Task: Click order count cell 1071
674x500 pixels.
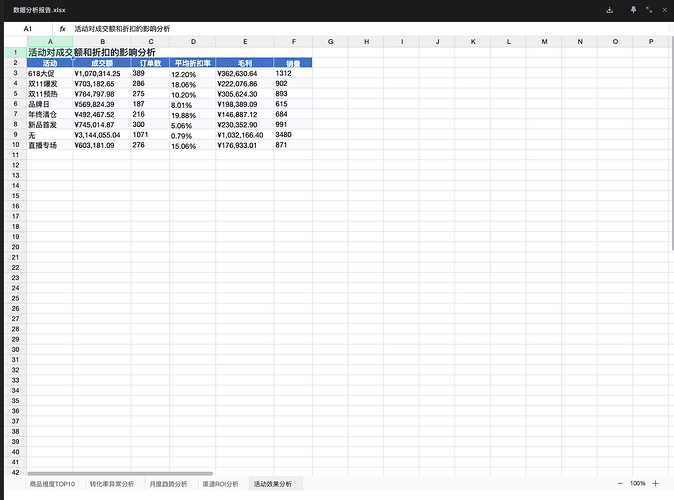Action: [x=150, y=135]
